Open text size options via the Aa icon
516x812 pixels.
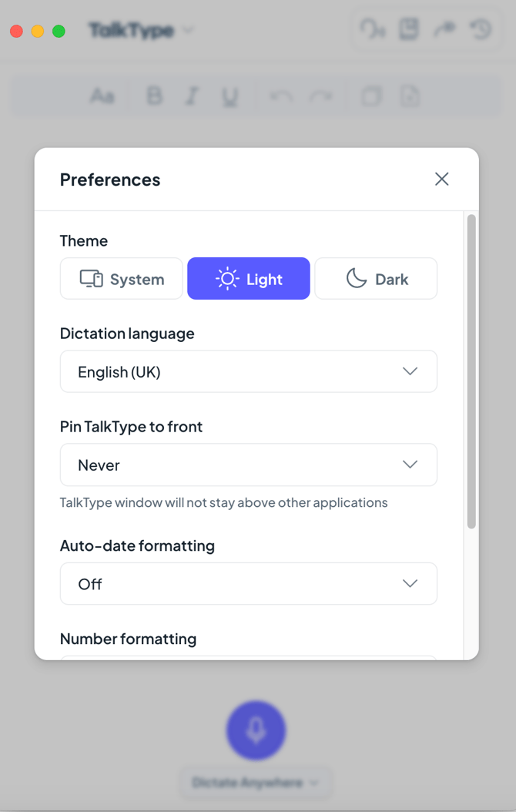(102, 95)
